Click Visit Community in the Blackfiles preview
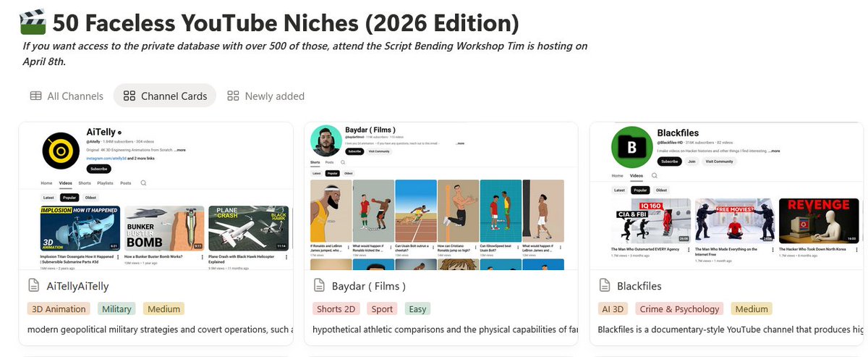Viewport: 868px width, 357px height. point(720,161)
